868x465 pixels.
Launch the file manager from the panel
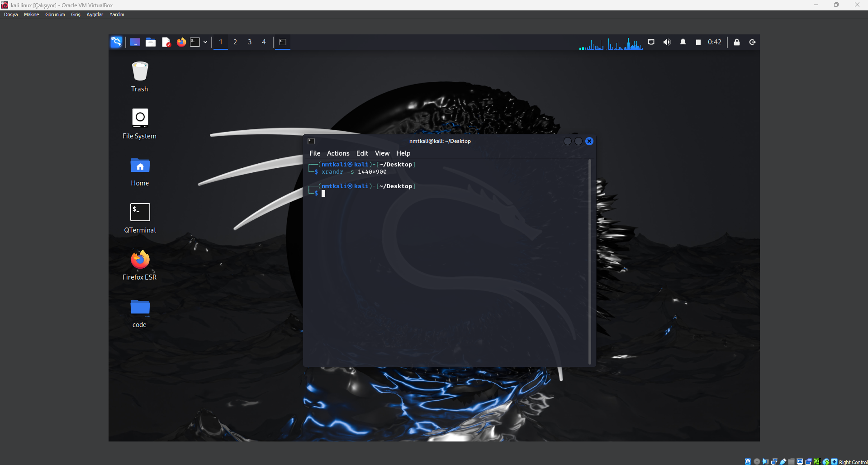pyautogui.click(x=151, y=42)
